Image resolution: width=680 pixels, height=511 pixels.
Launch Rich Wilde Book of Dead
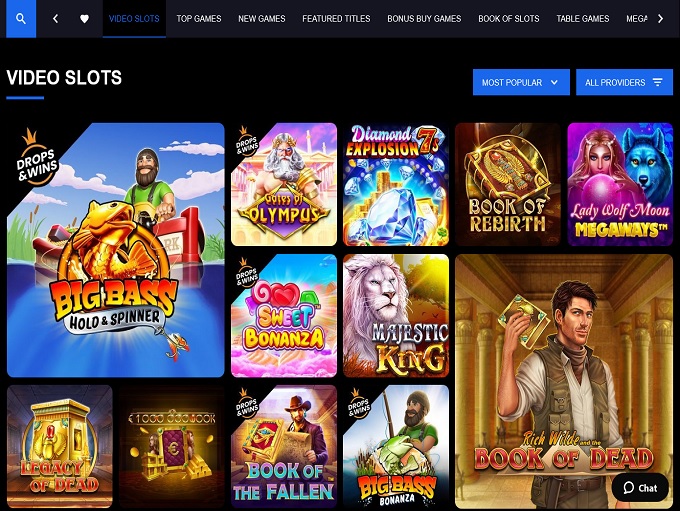tap(564, 381)
